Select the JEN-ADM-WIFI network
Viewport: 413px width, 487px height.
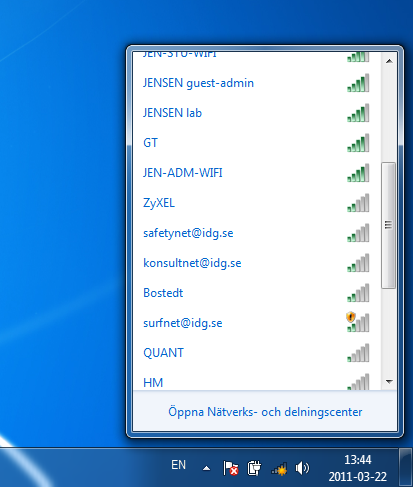[x=256, y=173]
